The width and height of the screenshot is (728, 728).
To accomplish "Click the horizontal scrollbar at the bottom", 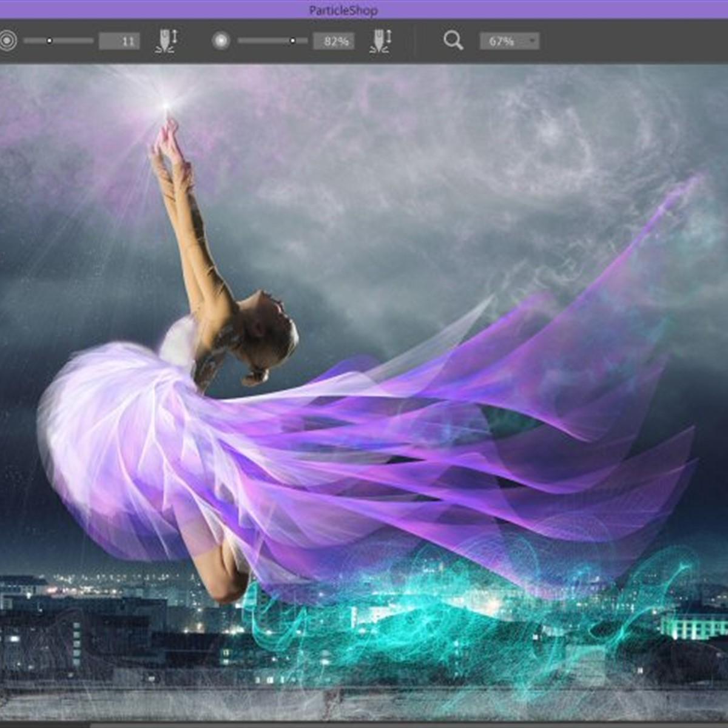I will tap(364, 725).
